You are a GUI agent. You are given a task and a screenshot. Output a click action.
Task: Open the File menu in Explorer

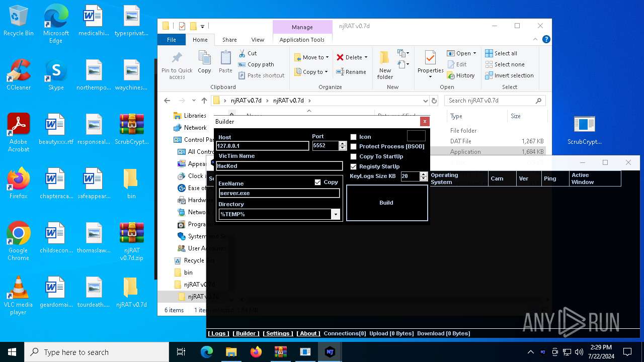click(x=172, y=40)
